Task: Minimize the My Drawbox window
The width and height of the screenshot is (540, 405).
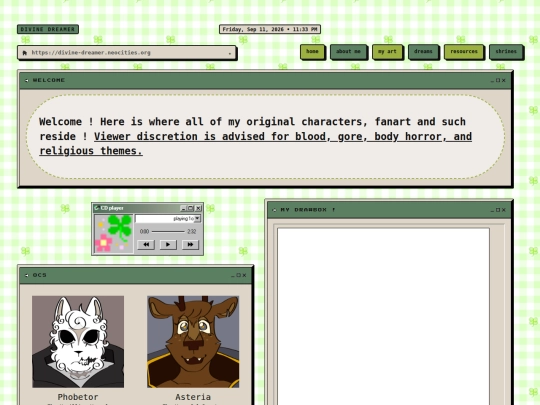Action: point(492,210)
